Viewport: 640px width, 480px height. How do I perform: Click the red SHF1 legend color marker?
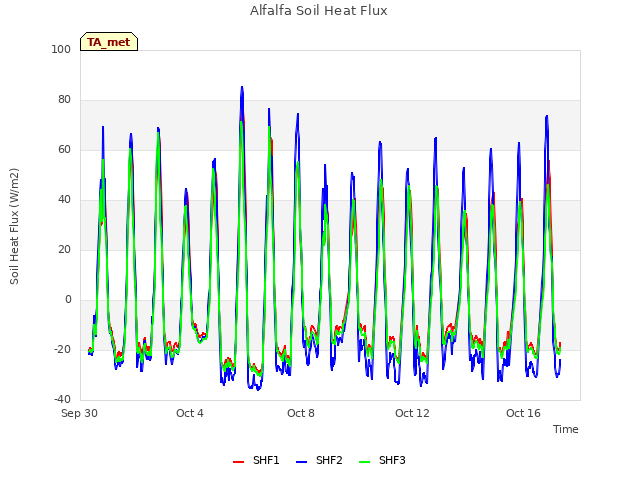pyautogui.click(x=238, y=462)
